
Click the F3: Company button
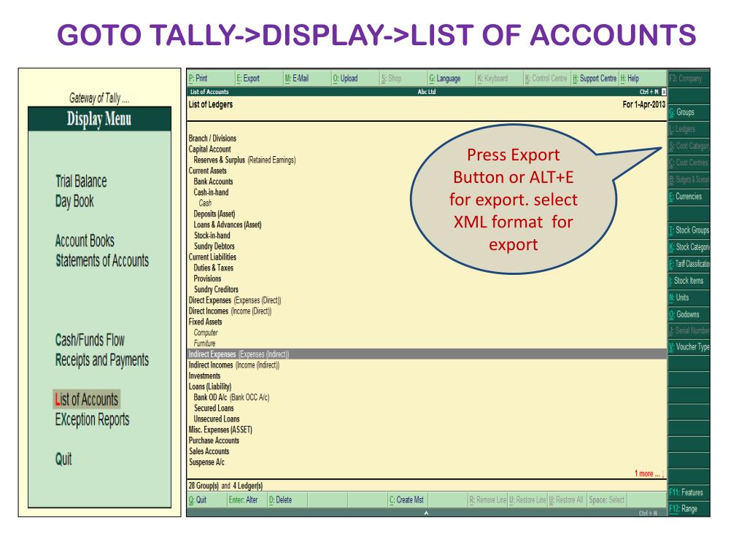pos(689,79)
